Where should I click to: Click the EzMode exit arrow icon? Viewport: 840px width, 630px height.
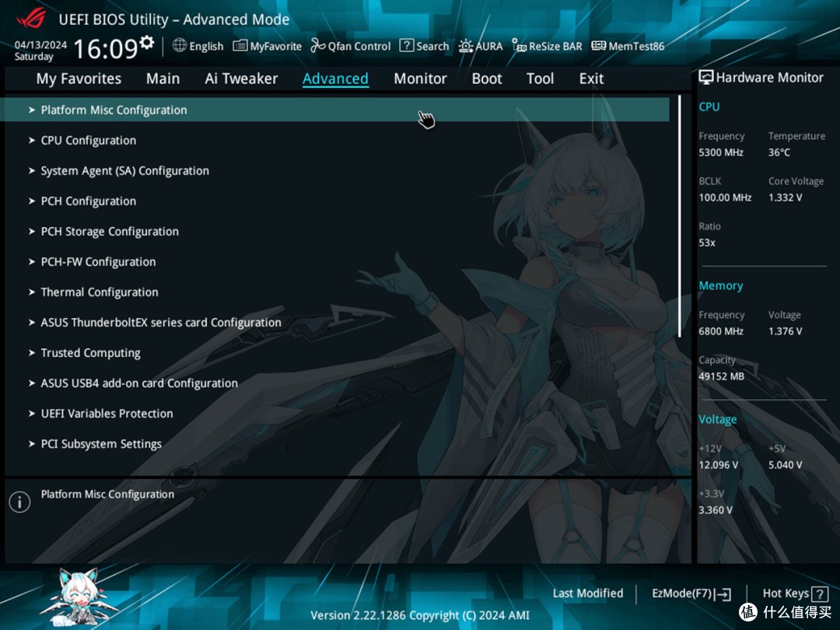722,593
